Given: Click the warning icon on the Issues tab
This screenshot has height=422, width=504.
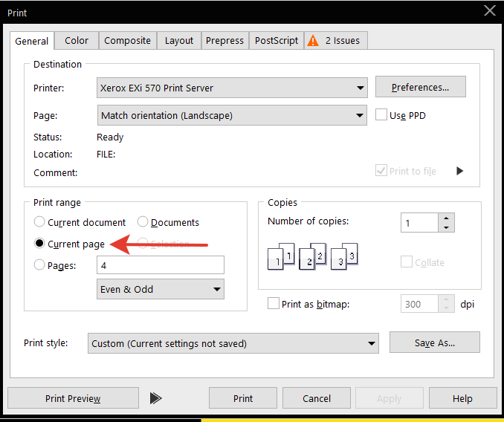Looking at the screenshot, I should [313, 41].
